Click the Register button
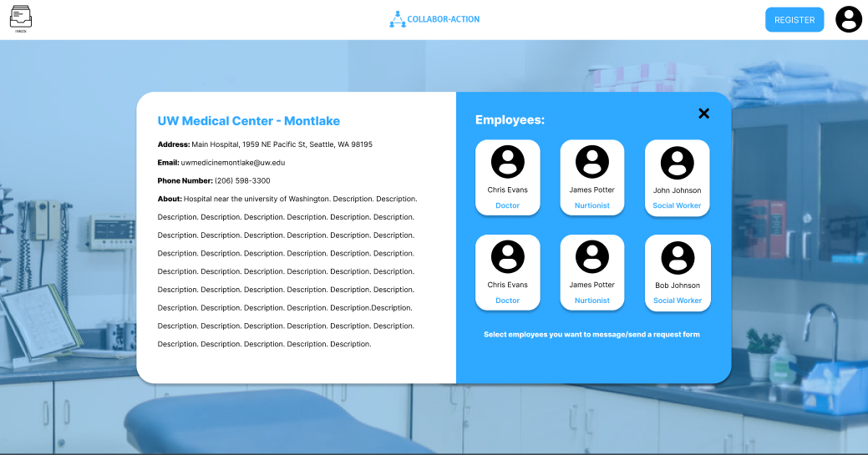This screenshot has width=868, height=455. (794, 19)
